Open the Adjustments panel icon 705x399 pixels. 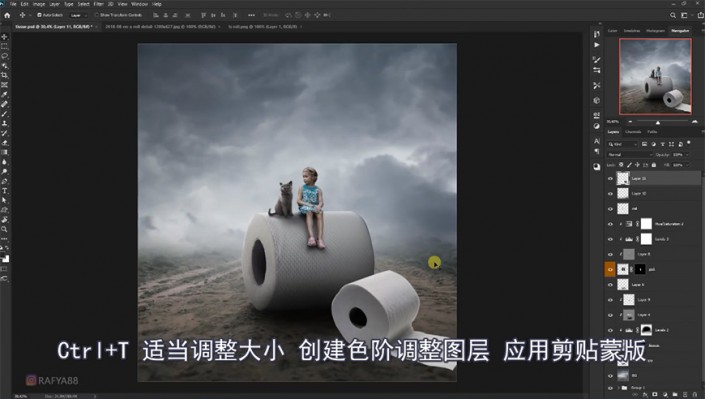click(597, 126)
